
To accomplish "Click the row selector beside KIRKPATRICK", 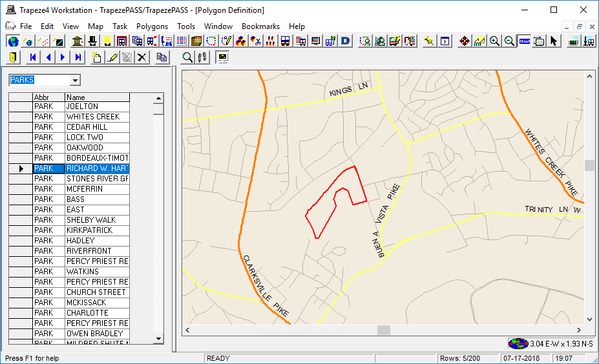I will [x=21, y=230].
